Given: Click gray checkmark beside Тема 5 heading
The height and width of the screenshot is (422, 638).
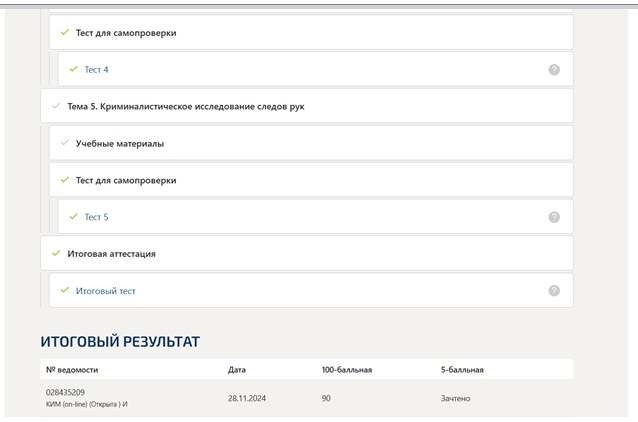Looking at the screenshot, I should pyautogui.click(x=56, y=106).
